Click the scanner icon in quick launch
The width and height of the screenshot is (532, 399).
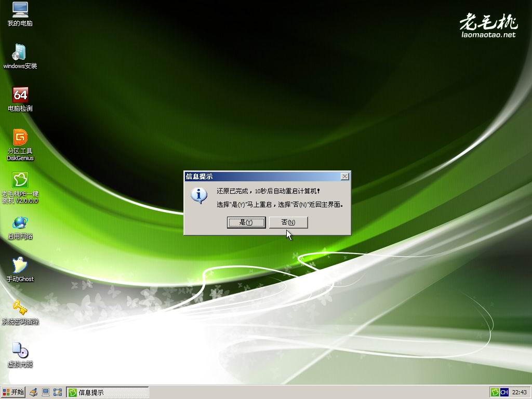[x=34, y=392]
